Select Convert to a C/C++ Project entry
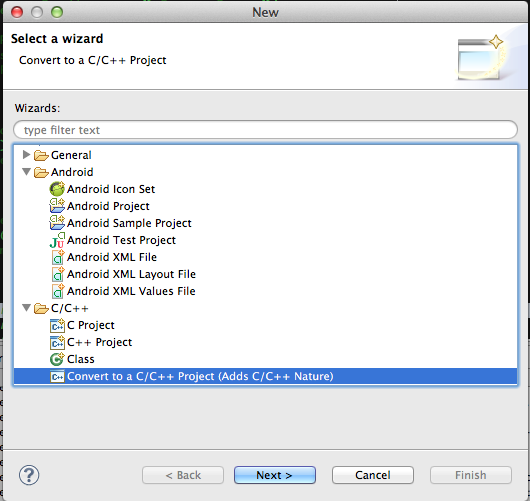Image resolution: width=530 pixels, height=501 pixels. (265, 376)
